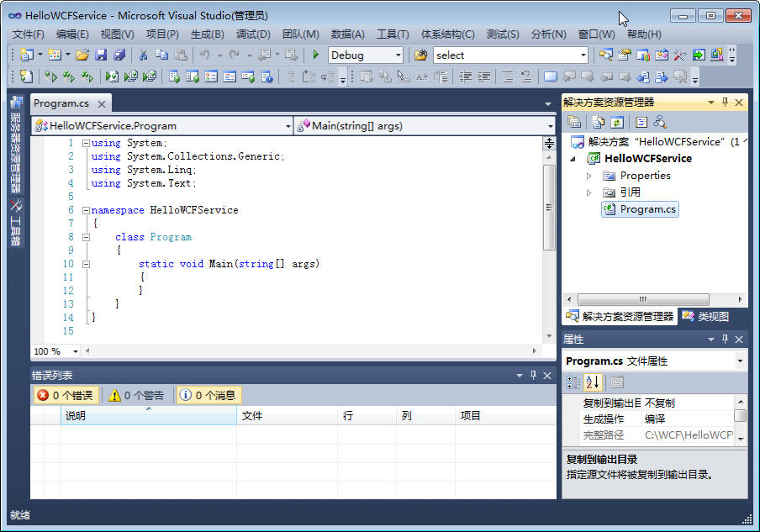
Task: Select the Program.cs editor tab
Action: pos(61,103)
